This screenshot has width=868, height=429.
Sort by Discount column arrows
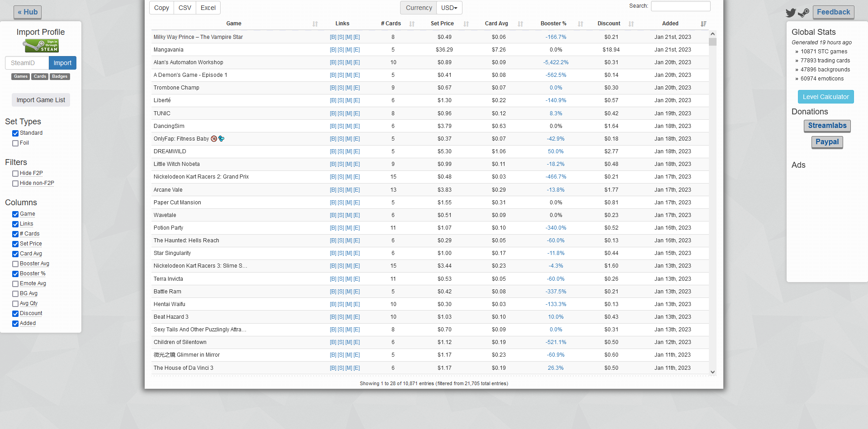point(631,24)
